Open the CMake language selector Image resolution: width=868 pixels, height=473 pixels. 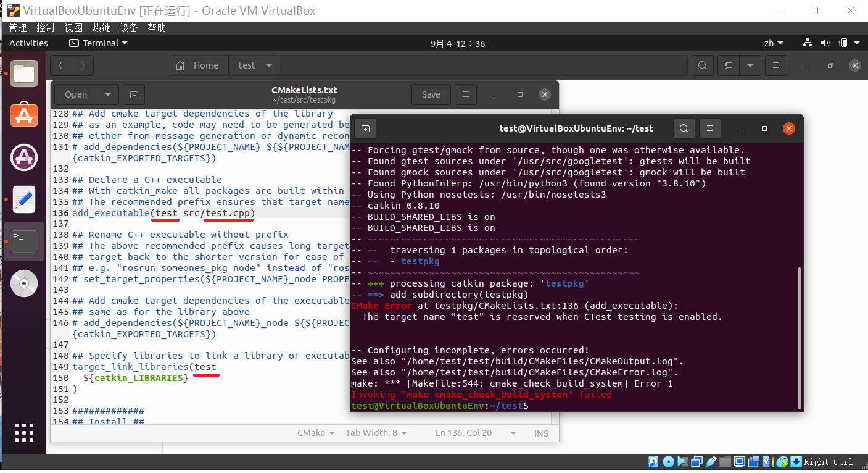[316, 433]
